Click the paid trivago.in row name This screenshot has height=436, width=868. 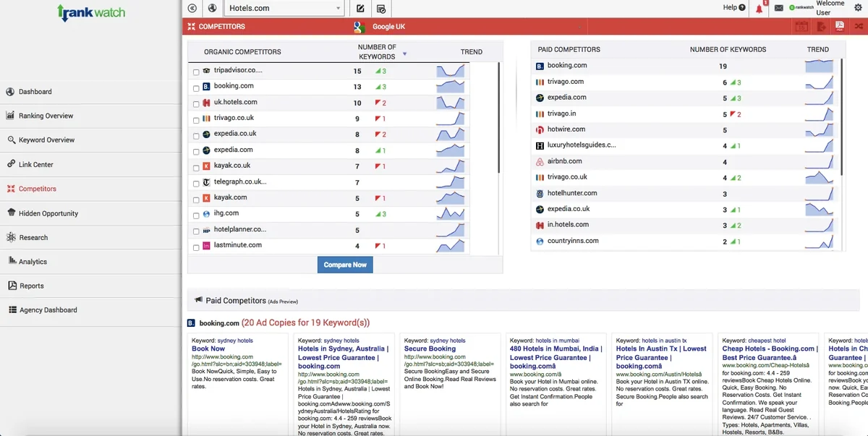(561, 114)
